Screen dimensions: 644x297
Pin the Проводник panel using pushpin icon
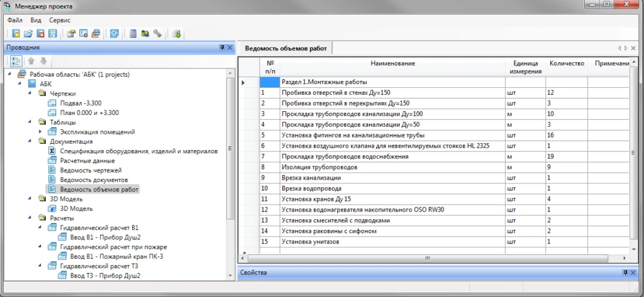tap(221, 48)
